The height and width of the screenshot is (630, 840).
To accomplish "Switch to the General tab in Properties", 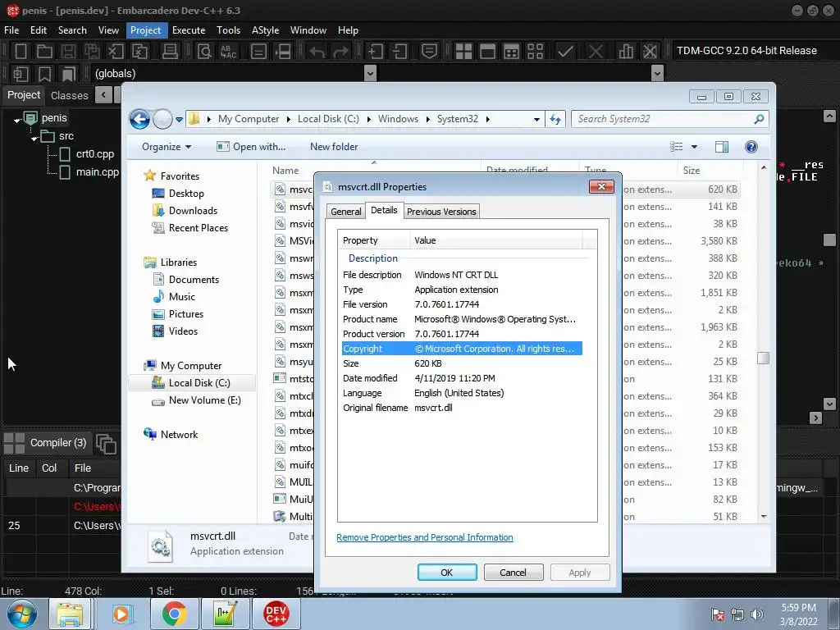I will coord(346,212).
